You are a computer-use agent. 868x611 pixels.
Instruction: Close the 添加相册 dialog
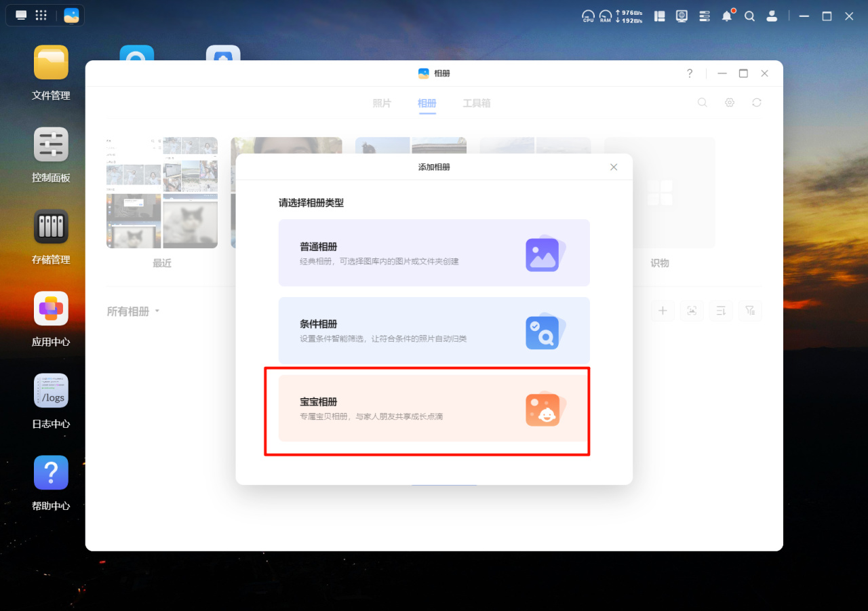click(614, 167)
